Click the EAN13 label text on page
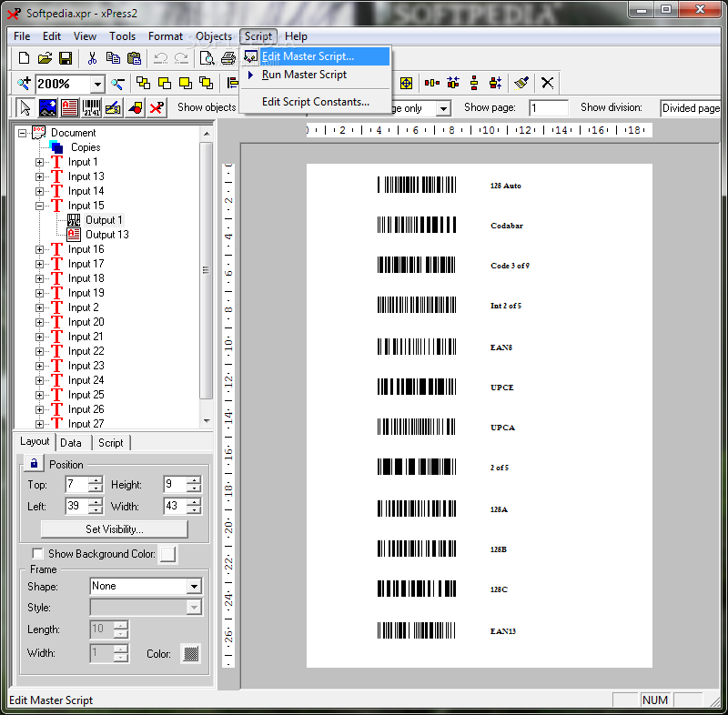This screenshot has width=728, height=715. (503, 631)
